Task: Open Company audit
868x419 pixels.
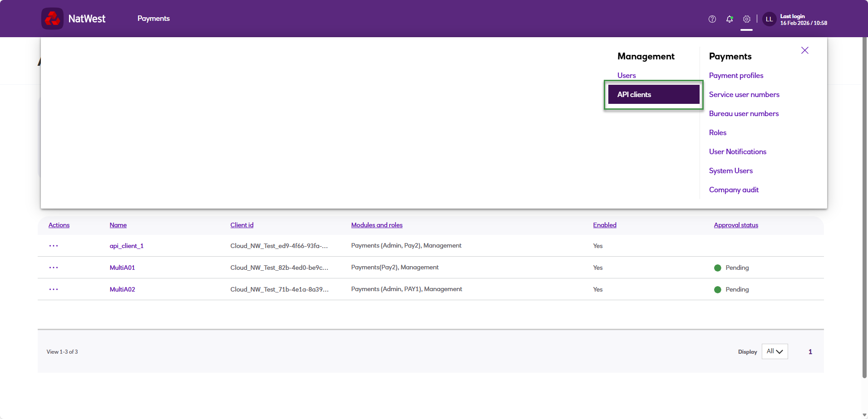Action: [x=734, y=190]
